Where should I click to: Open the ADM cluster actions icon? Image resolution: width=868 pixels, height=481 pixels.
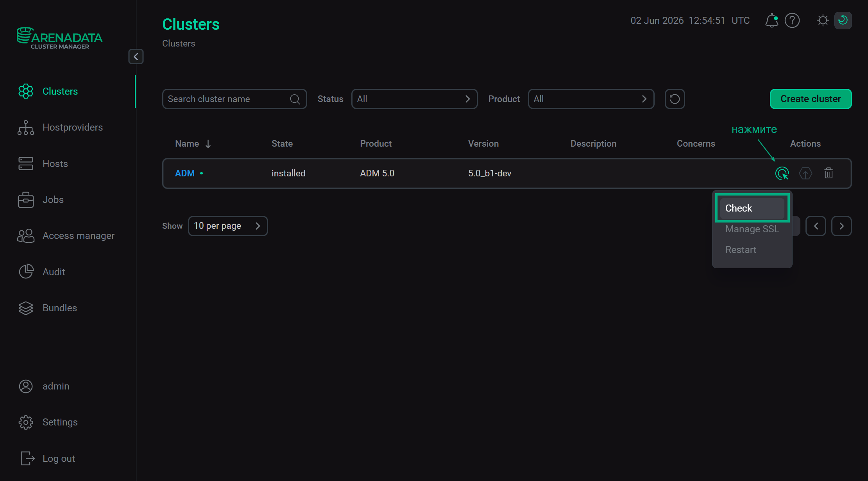(x=782, y=173)
